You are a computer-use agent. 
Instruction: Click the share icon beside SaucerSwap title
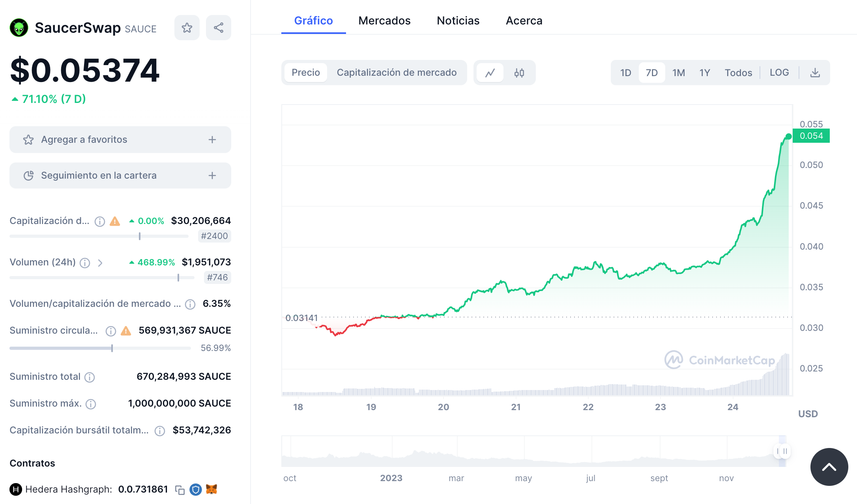(218, 28)
